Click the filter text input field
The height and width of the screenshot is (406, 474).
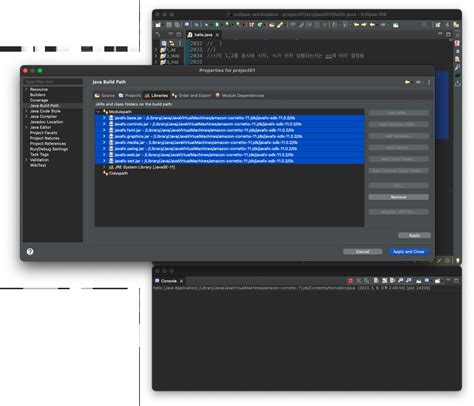pos(53,82)
